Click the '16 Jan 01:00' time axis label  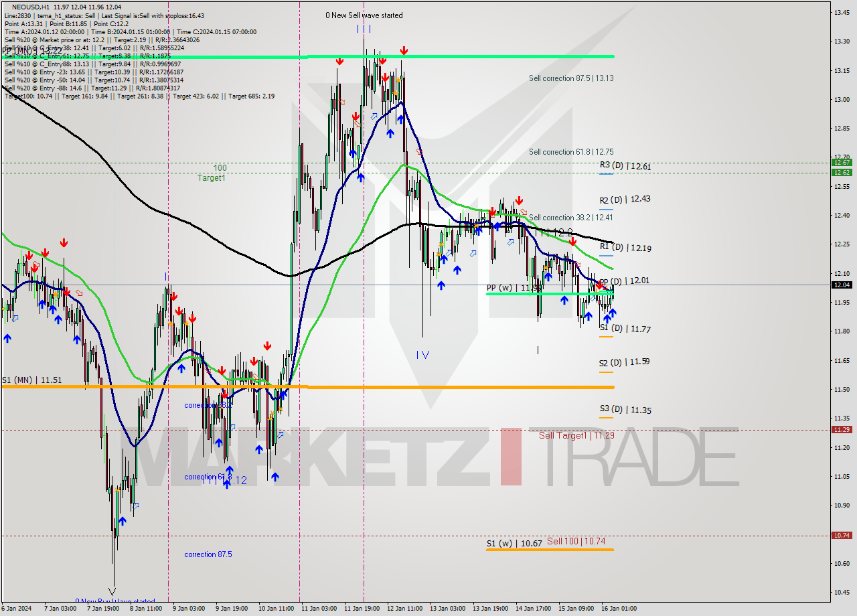click(x=618, y=609)
